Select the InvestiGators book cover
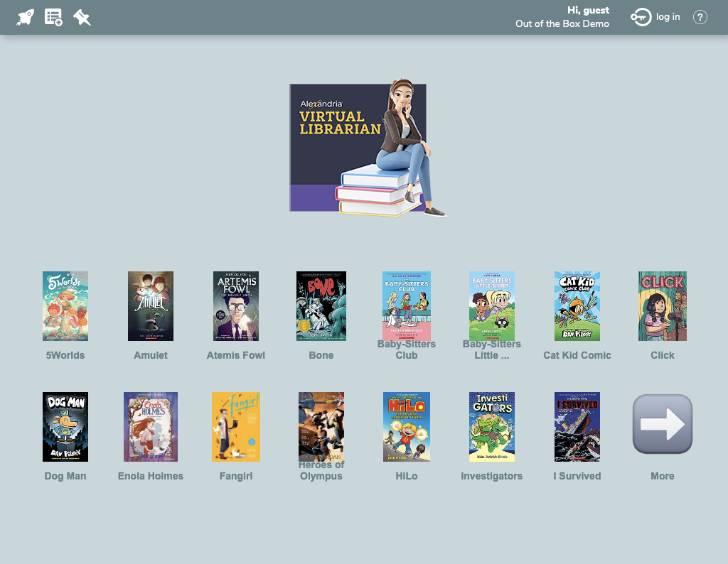Image resolution: width=728 pixels, height=564 pixels. [492, 427]
